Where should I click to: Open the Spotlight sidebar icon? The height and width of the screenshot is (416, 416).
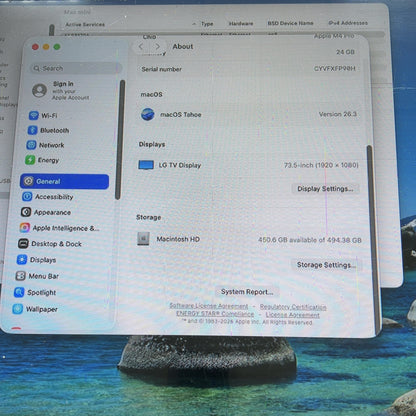point(19,292)
